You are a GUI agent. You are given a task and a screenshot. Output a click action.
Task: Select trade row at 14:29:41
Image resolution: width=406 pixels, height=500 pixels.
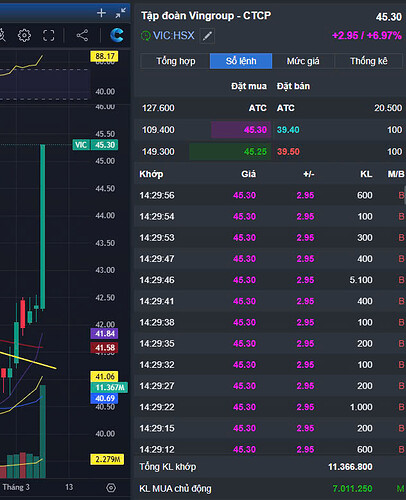[x=270, y=301]
